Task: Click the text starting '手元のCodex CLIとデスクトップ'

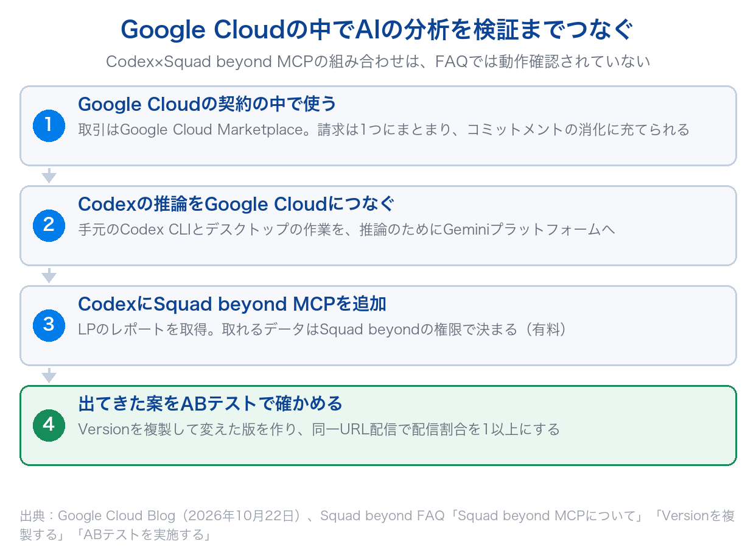Action: [x=346, y=230]
